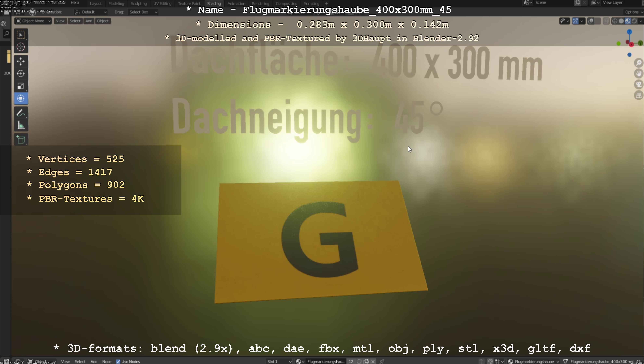Expand the Slot 1 material dropdown

(x=279, y=361)
